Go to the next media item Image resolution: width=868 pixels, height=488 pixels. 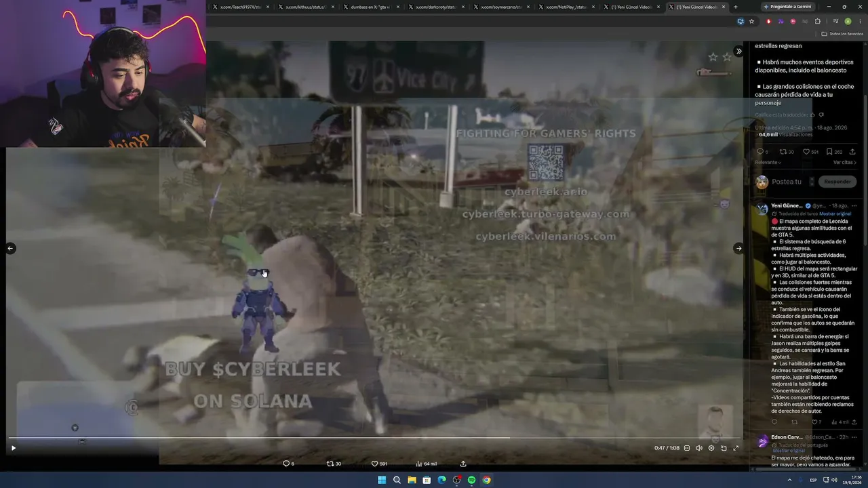(x=738, y=248)
